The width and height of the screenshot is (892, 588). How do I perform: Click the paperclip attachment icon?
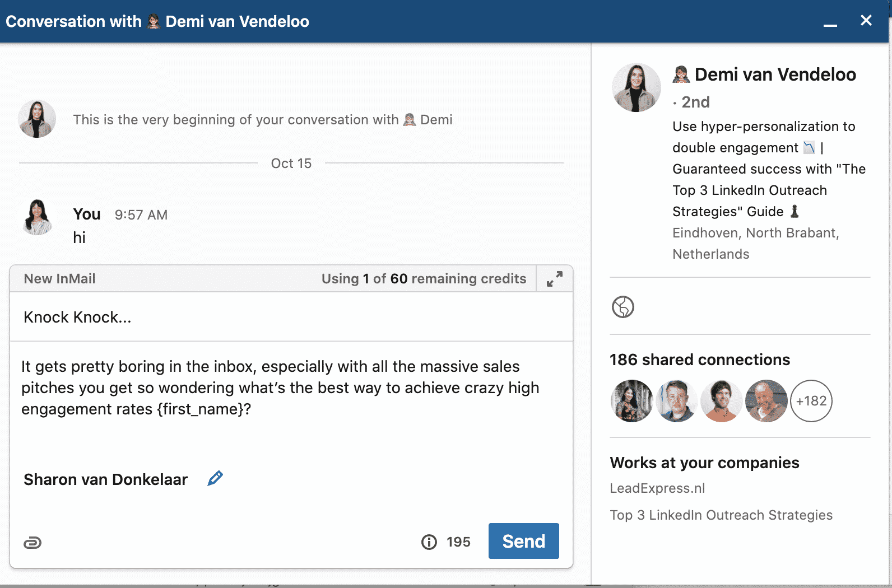point(33,542)
